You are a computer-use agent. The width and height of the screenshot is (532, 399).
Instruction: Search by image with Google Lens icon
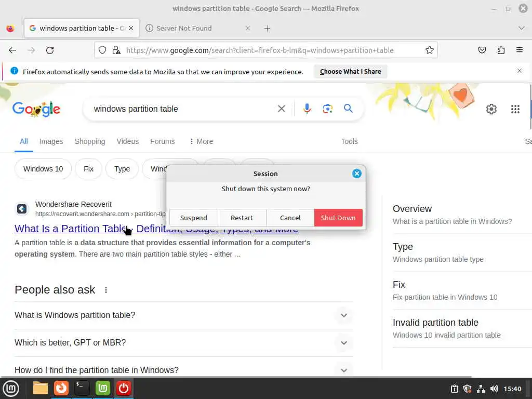click(x=327, y=109)
